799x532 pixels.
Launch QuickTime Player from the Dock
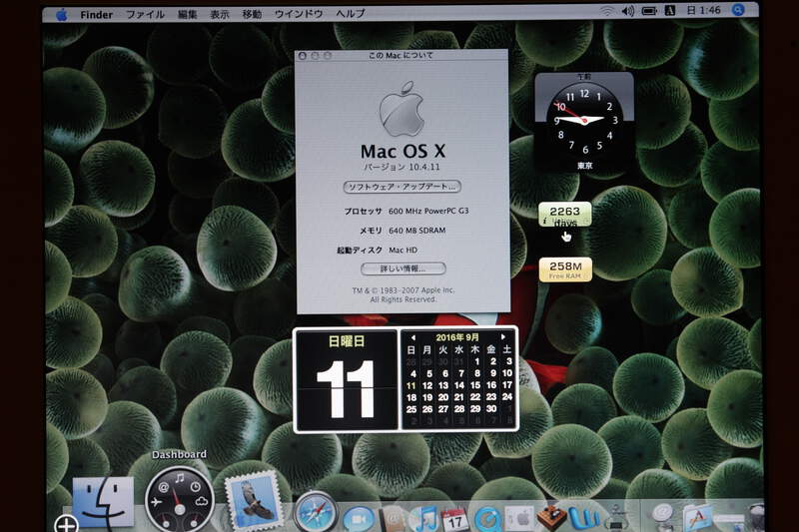pyautogui.click(x=488, y=518)
